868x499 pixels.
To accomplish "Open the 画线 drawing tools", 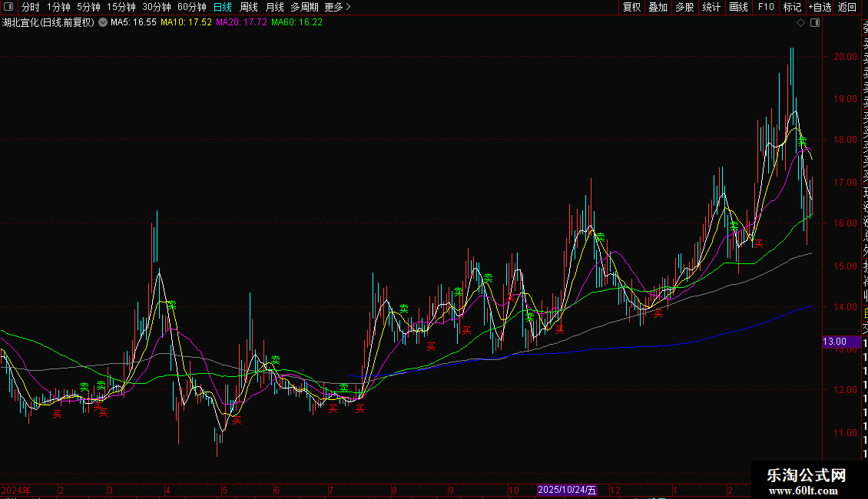I will [738, 7].
